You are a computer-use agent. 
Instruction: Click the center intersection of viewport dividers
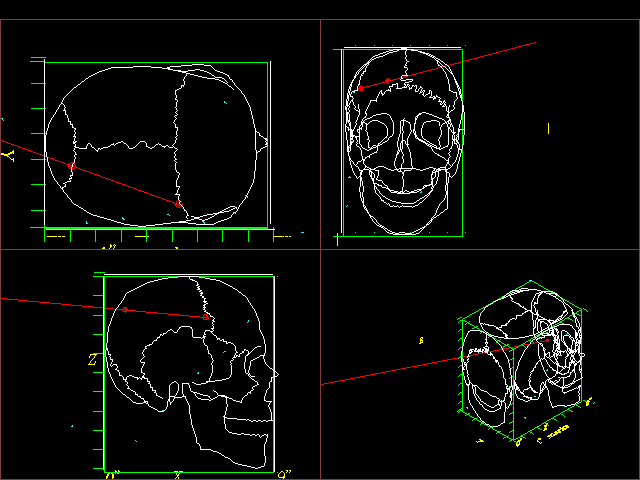[320, 249]
